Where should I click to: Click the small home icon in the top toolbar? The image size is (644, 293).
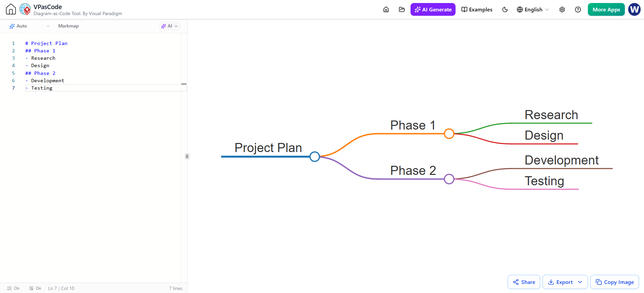[x=386, y=9]
